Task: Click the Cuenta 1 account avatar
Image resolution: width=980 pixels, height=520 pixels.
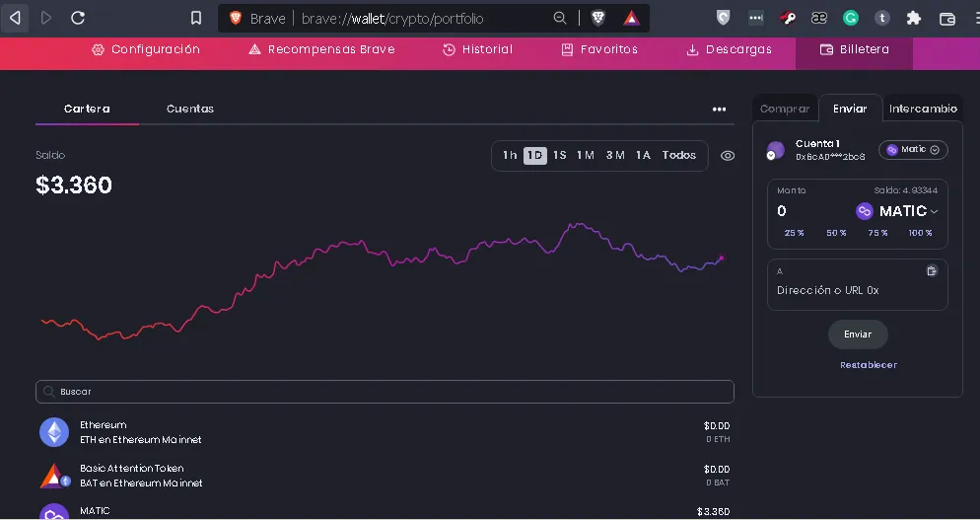Action: click(x=776, y=150)
